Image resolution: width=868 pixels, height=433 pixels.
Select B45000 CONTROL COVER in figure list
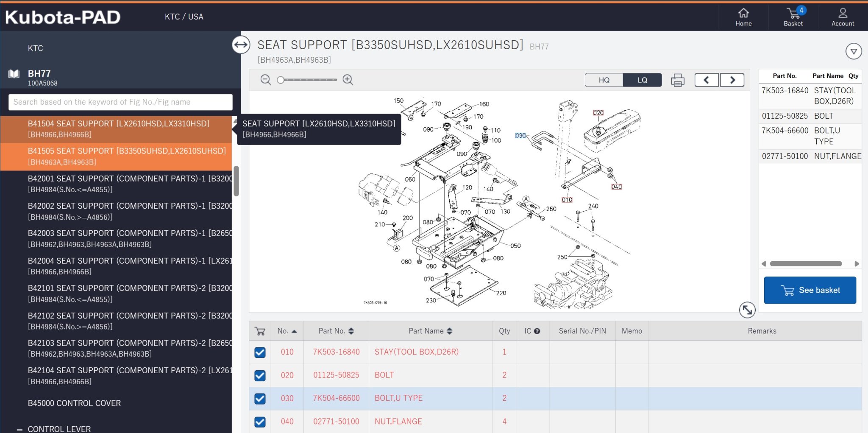coord(74,403)
